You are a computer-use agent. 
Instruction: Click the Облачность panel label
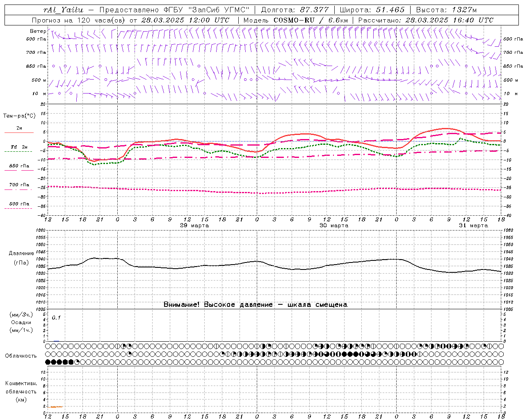coord(21,356)
